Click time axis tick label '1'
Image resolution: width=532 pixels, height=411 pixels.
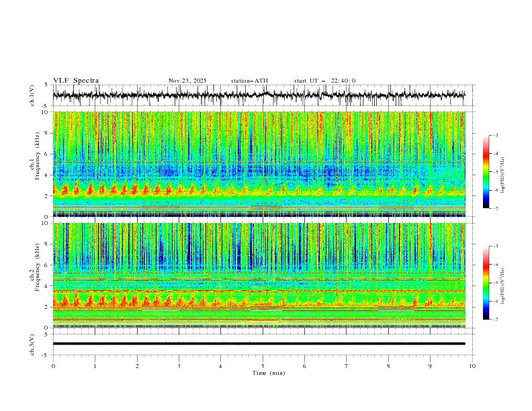tap(95, 366)
